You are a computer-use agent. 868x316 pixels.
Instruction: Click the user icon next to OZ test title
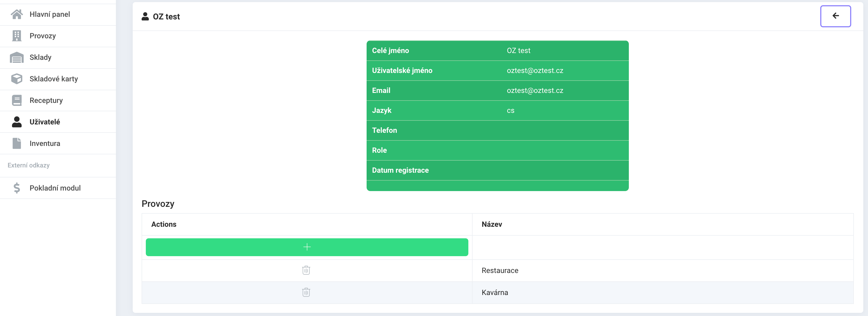pyautogui.click(x=145, y=17)
